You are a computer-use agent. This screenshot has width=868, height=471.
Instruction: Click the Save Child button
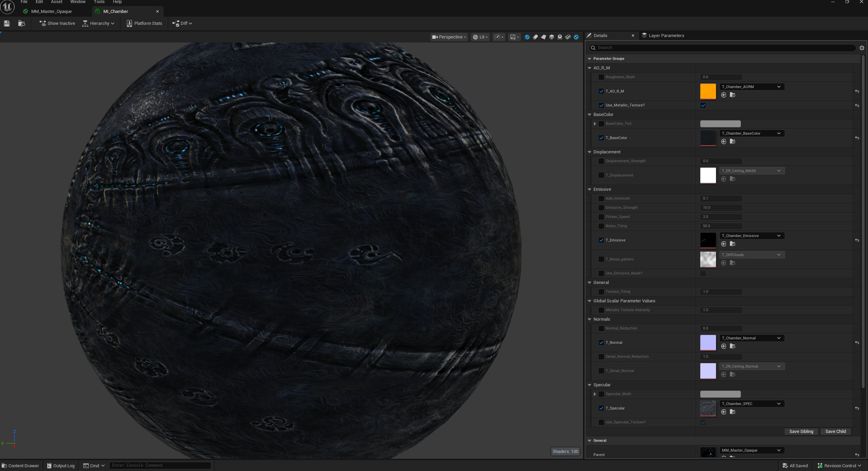pyautogui.click(x=835, y=432)
